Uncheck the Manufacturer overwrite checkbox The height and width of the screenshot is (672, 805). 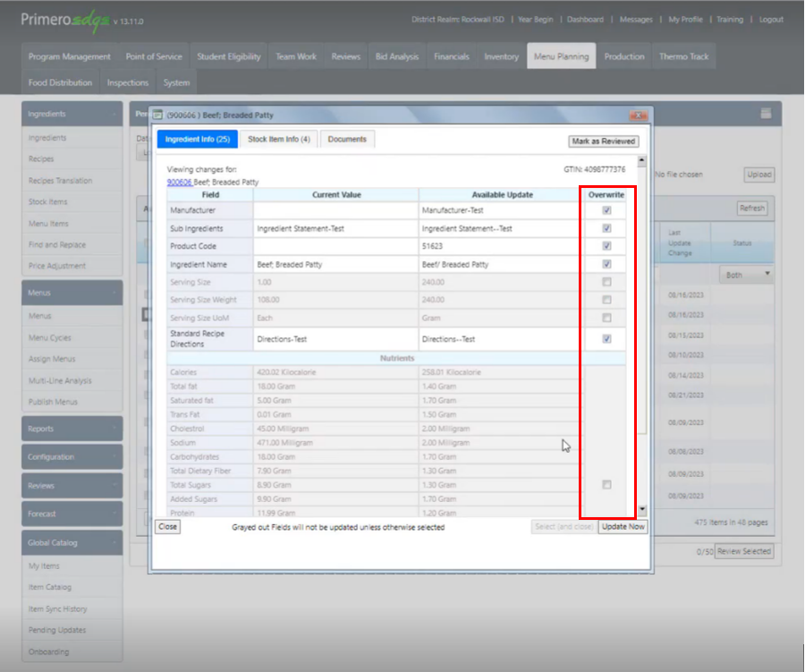pyautogui.click(x=606, y=208)
